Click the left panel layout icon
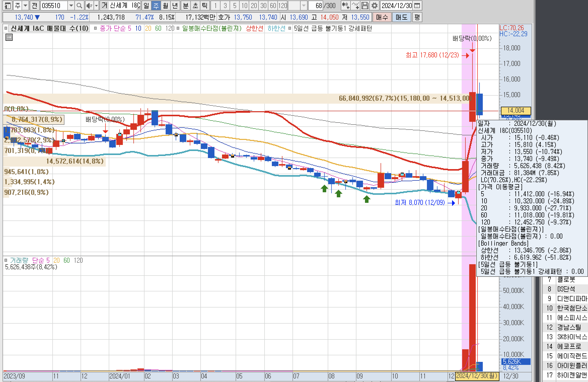 coord(8,6)
